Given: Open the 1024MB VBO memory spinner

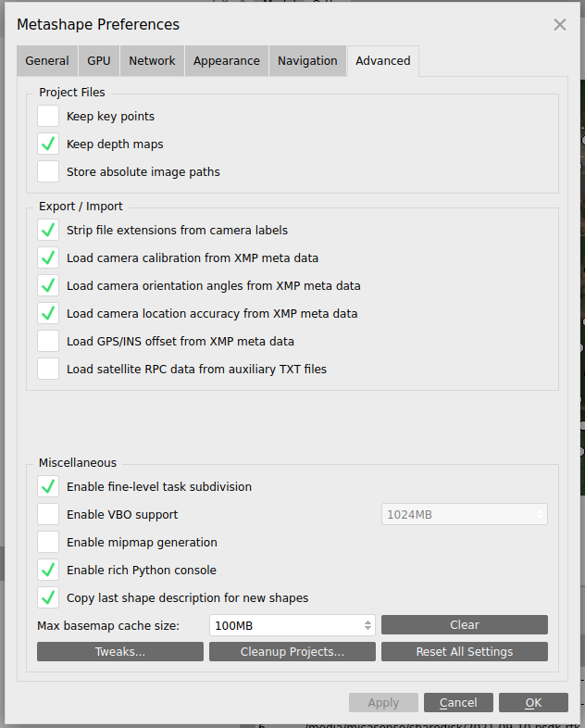Looking at the screenshot, I should point(465,514).
